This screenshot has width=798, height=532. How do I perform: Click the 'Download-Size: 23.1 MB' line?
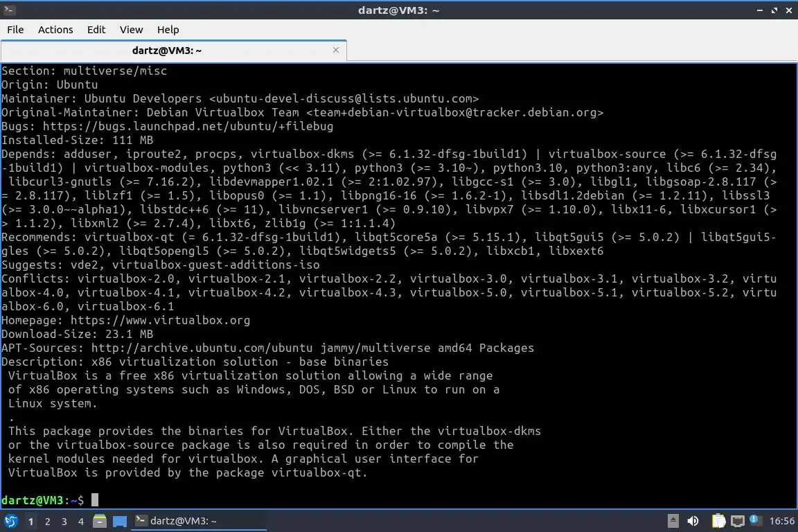[77, 334]
